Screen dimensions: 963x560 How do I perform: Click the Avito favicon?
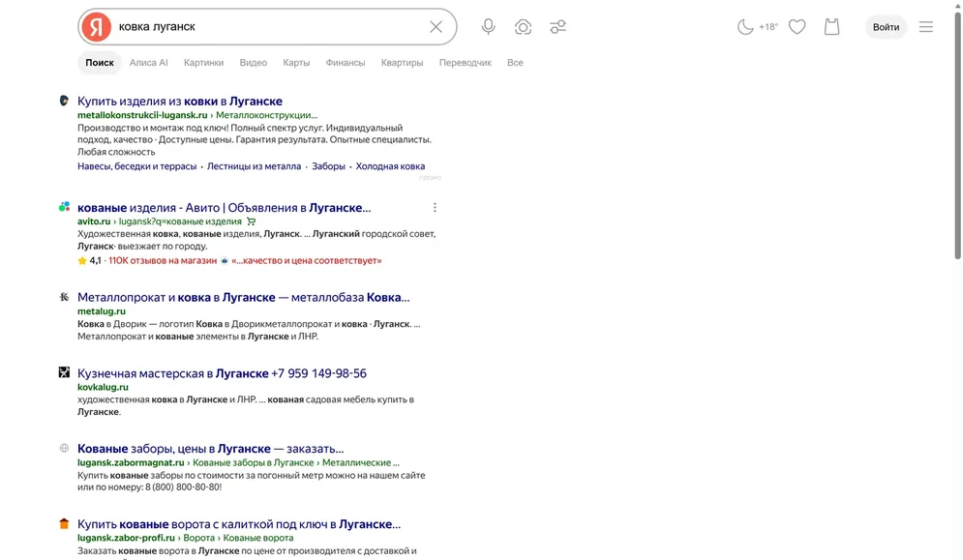[64, 207]
